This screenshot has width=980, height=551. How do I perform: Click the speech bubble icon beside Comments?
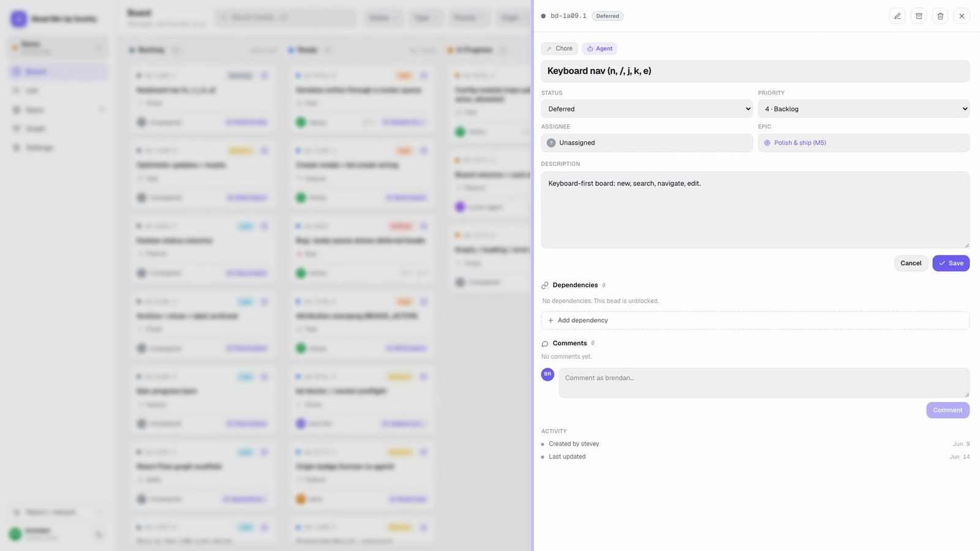click(545, 343)
